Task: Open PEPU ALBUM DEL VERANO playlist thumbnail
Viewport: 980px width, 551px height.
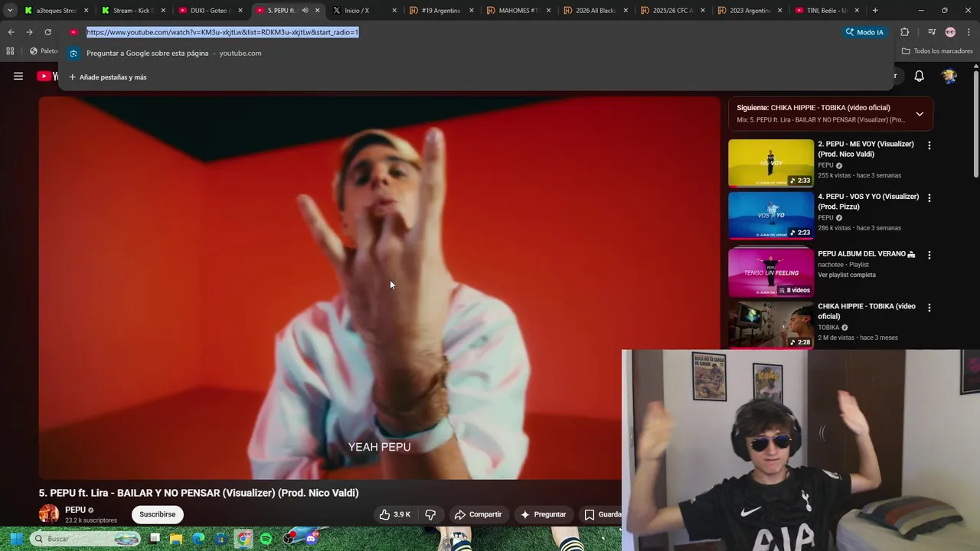Action: coord(771,272)
